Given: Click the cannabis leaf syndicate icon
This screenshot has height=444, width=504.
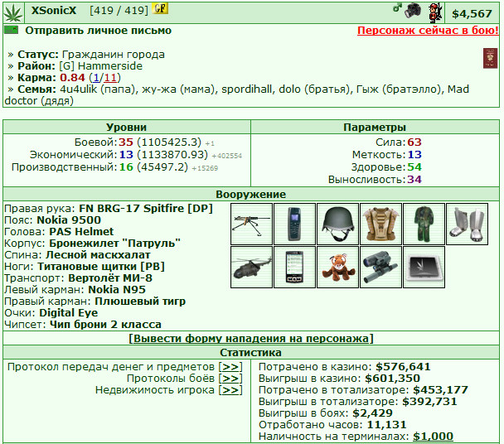Looking at the screenshot, I should pos(13,13).
